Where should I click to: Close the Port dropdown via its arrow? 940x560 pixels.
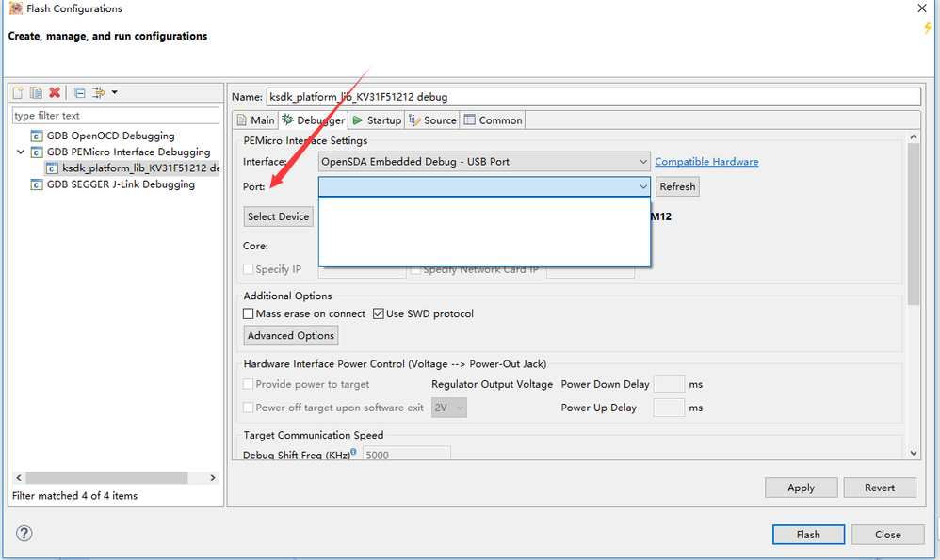(x=642, y=187)
